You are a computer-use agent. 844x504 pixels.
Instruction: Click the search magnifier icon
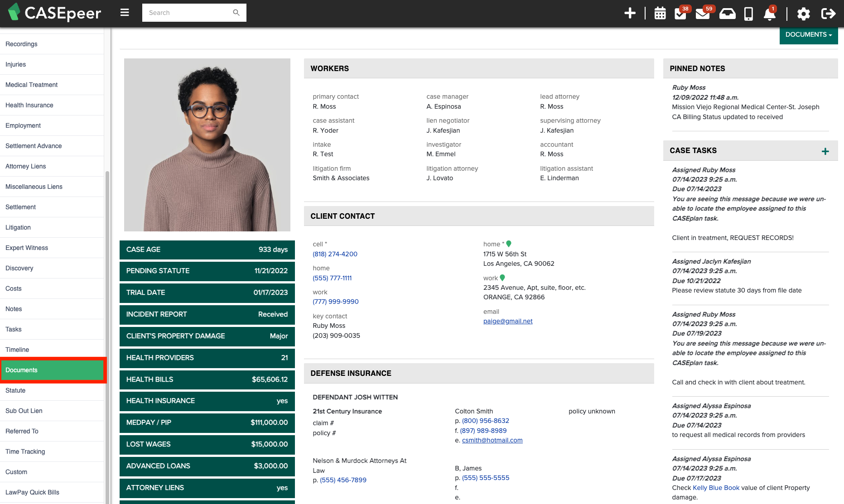[236, 13]
